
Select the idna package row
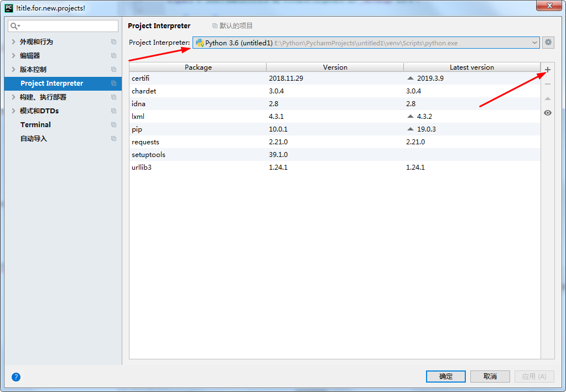tap(335, 103)
